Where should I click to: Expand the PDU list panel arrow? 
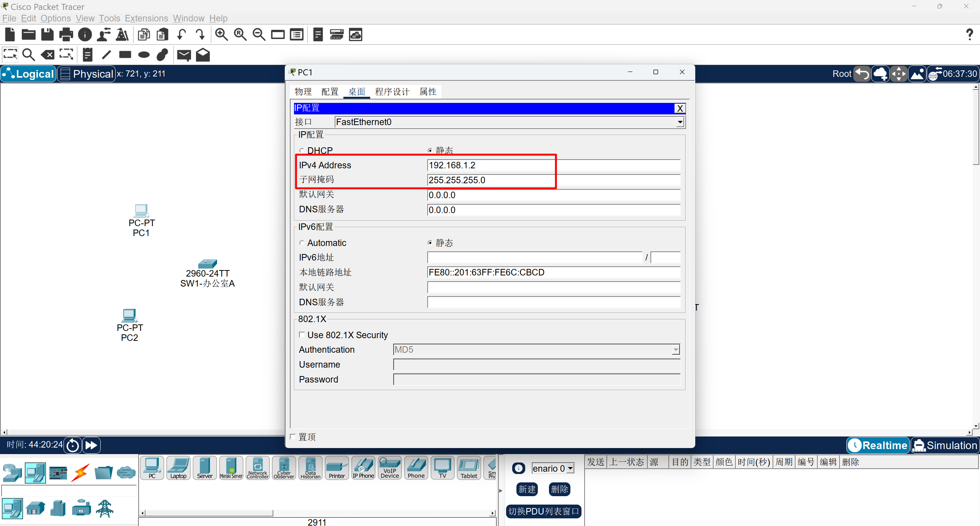pyautogui.click(x=501, y=491)
